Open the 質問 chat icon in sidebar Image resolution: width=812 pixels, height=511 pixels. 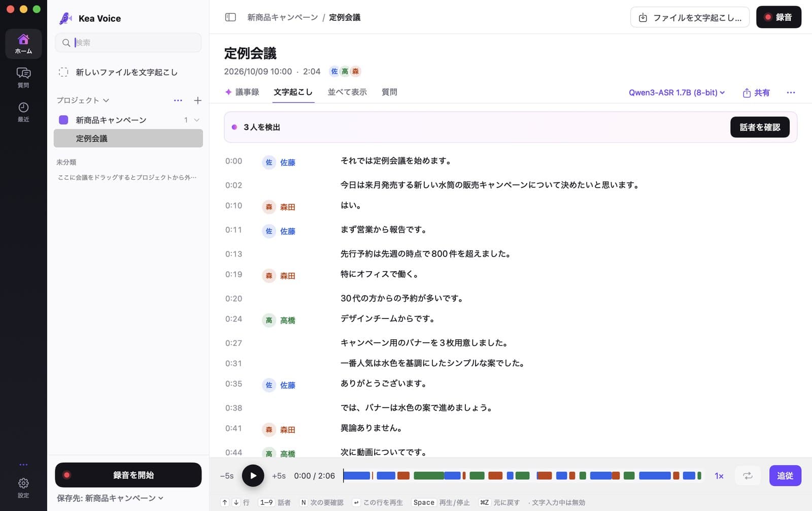point(23,78)
